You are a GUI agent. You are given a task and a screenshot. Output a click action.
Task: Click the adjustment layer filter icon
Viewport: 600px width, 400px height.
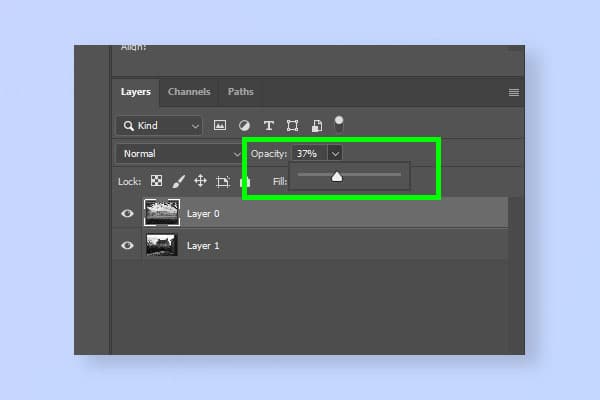tap(244, 126)
